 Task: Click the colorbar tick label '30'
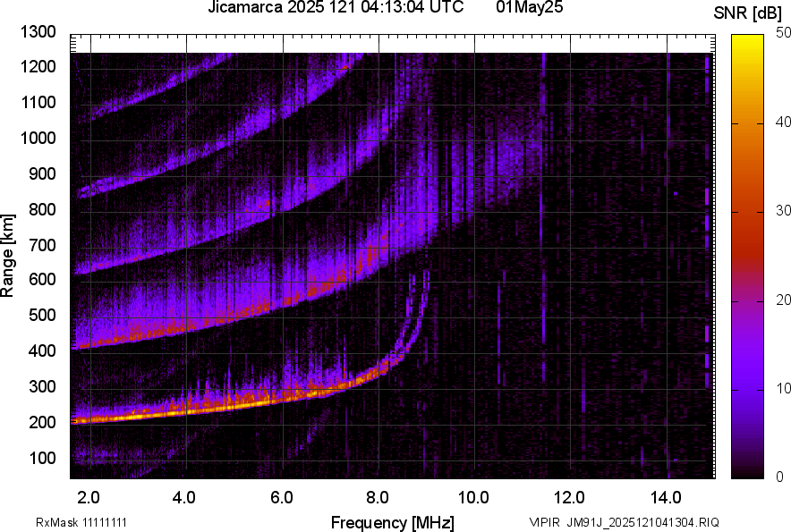point(783,211)
